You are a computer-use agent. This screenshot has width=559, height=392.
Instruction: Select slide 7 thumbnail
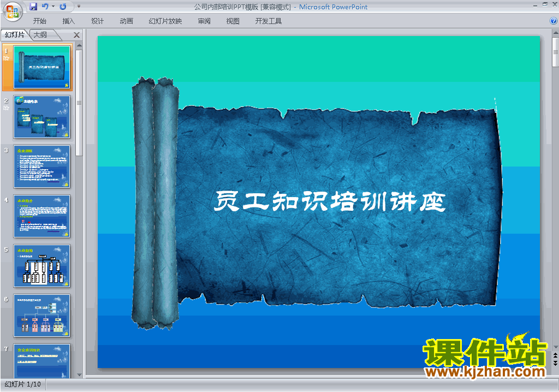pos(41,361)
